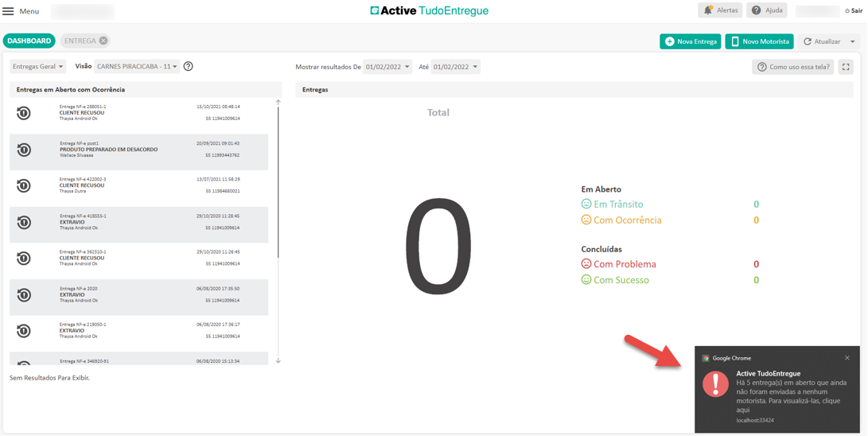Close the ENTREGA tab

tap(103, 41)
